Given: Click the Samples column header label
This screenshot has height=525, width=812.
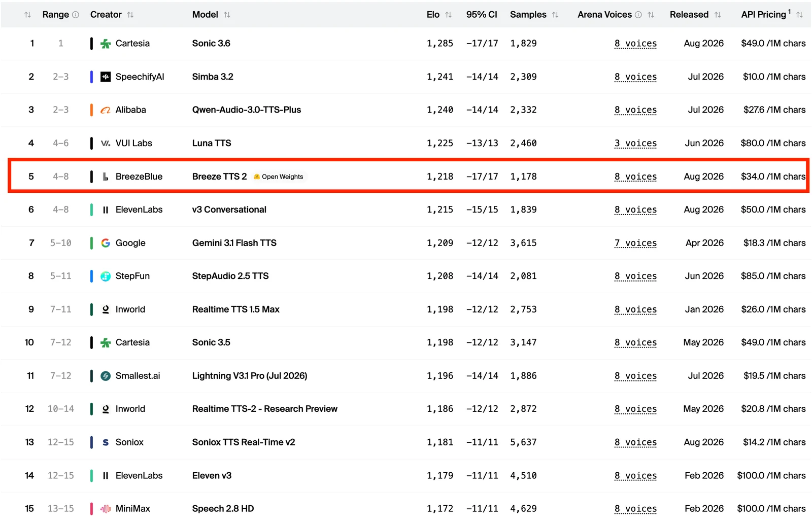Looking at the screenshot, I should pyautogui.click(x=528, y=15).
